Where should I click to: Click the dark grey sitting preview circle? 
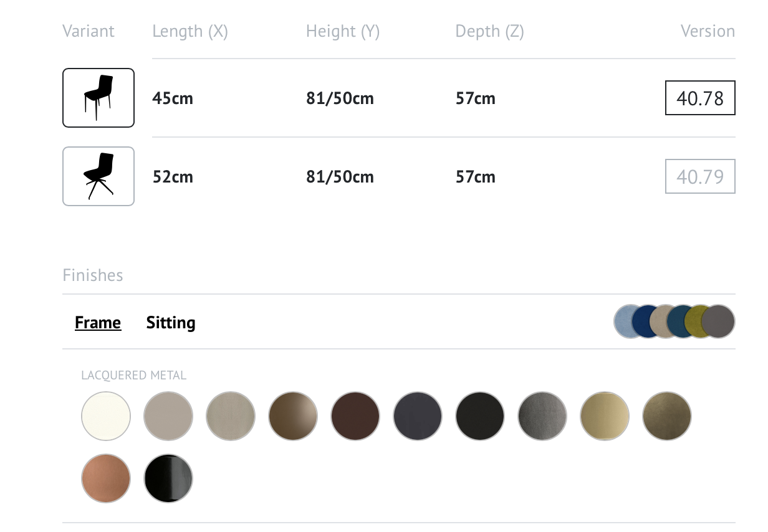click(x=718, y=321)
